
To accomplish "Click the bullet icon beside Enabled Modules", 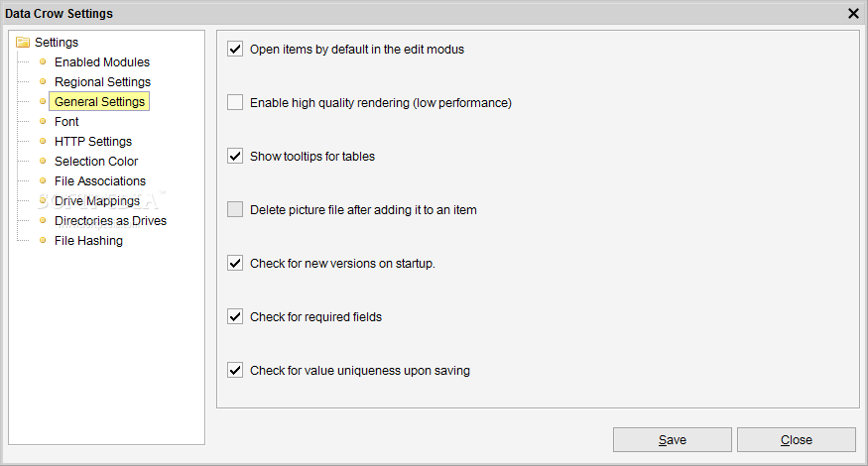I will click(43, 62).
